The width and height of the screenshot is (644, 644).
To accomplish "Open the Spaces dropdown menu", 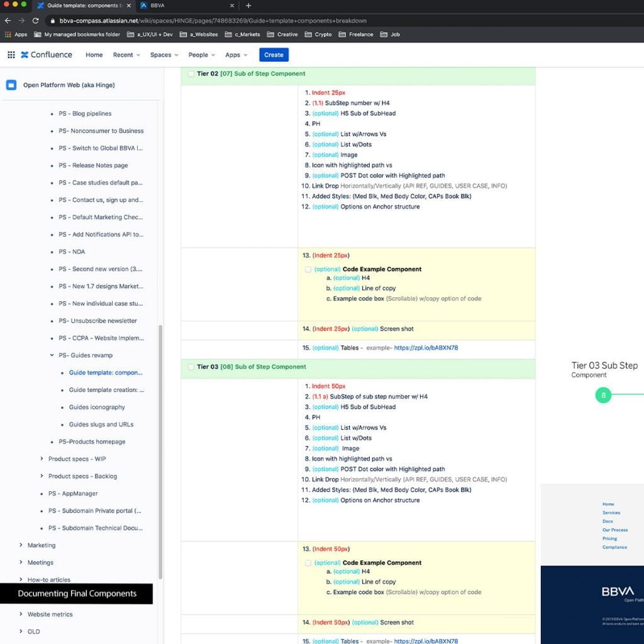I will pos(164,55).
